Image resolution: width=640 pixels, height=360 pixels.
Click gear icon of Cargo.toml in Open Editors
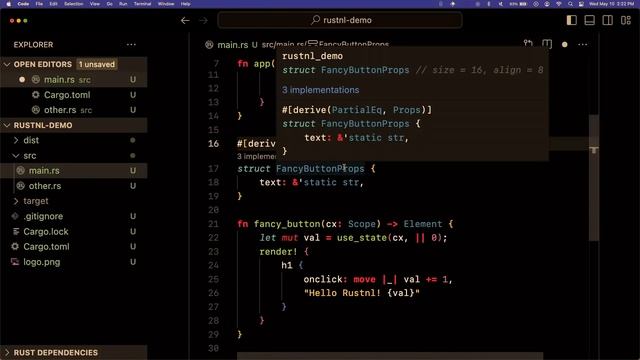[x=36, y=95]
